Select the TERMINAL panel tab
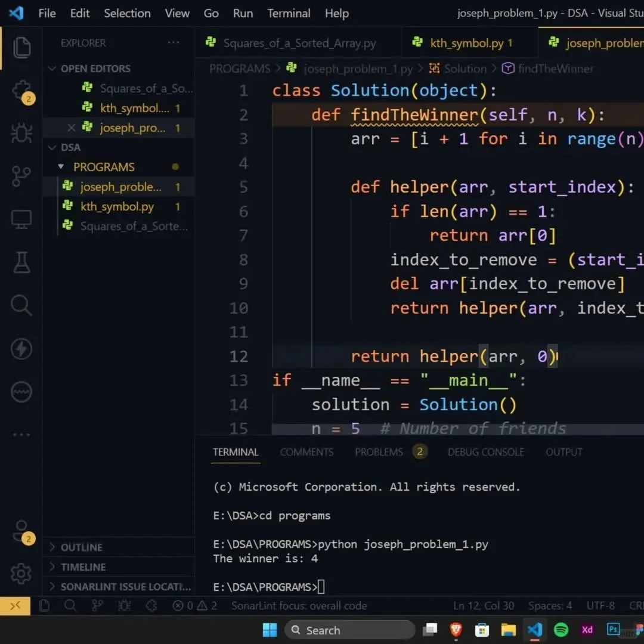This screenshot has width=644, height=644. (x=236, y=452)
